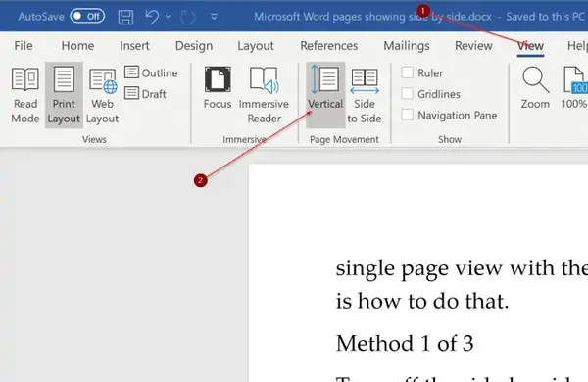Screen dimensions: 588x382
Task: Open the File tab
Action: tap(24, 46)
